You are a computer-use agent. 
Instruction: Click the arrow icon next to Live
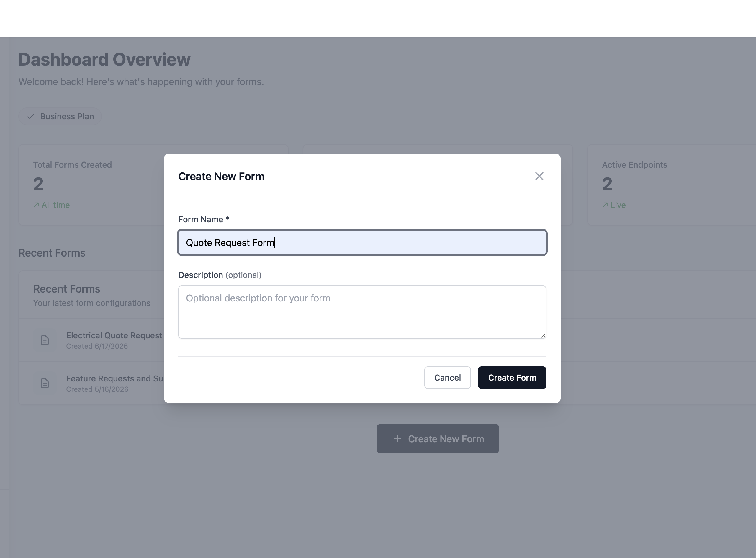605,205
